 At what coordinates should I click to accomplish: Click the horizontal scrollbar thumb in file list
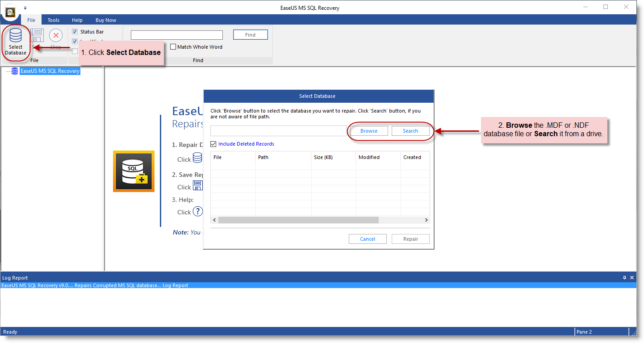coord(298,220)
